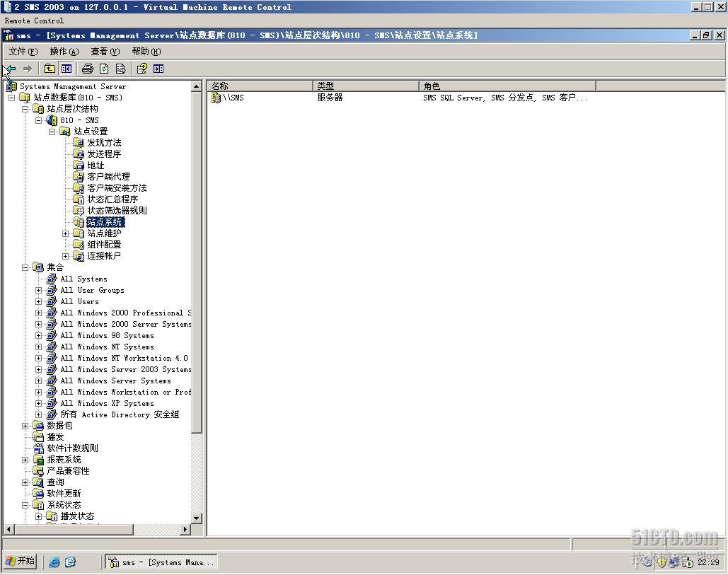Click the 开始 Start button

(21, 561)
